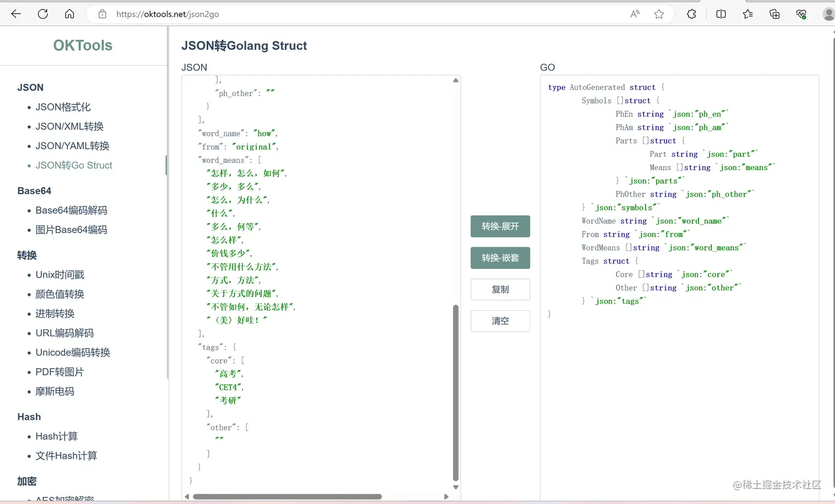
Task: Toggle the split screen icon
Action: pos(721,14)
